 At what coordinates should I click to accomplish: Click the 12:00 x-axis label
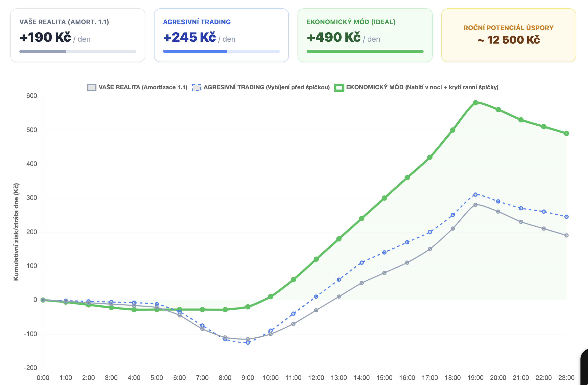click(316, 378)
